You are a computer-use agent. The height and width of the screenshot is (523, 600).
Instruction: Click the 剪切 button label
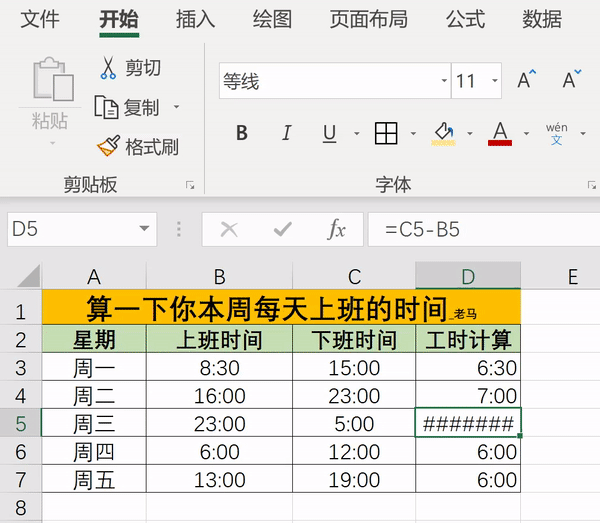point(143,68)
